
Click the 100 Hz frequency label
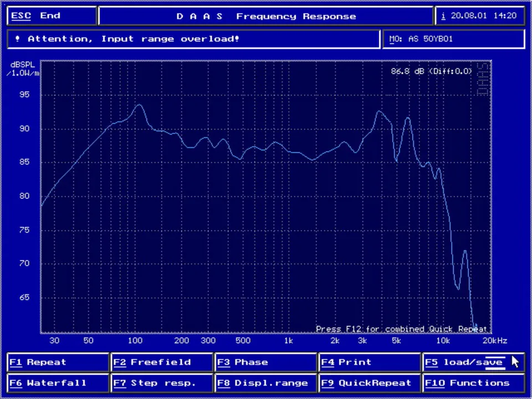[x=135, y=341]
